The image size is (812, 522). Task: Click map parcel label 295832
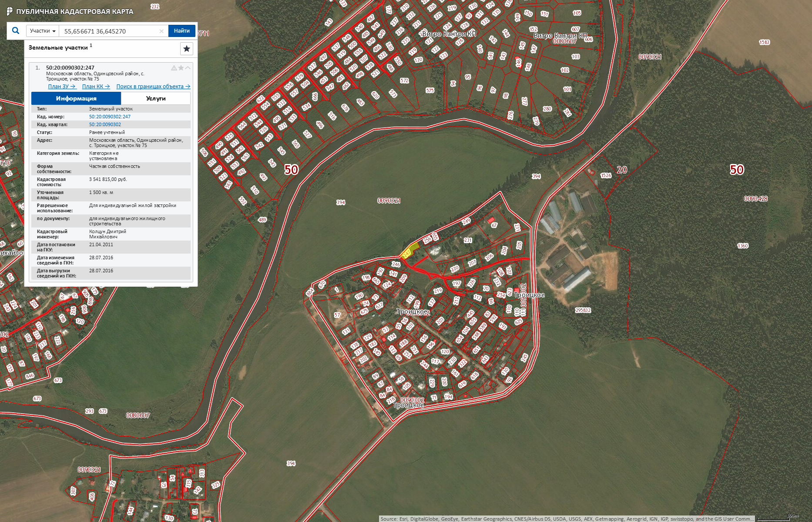point(583,310)
